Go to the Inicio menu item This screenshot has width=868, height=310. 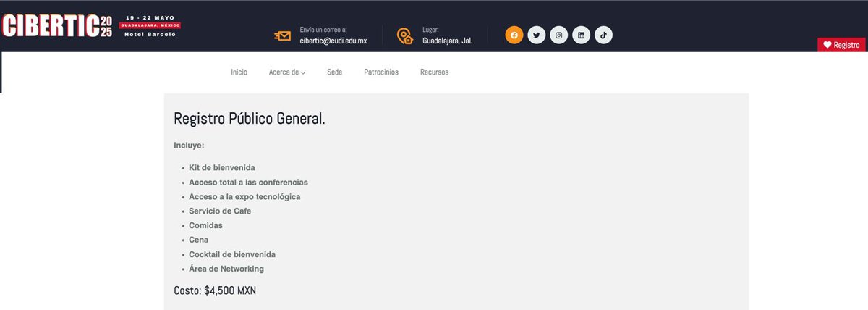click(x=239, y=72)
